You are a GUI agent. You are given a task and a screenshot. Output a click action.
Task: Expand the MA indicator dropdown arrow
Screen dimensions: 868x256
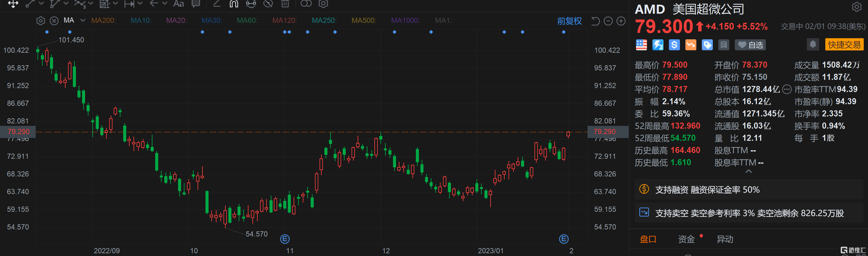(x=83, y=20)
